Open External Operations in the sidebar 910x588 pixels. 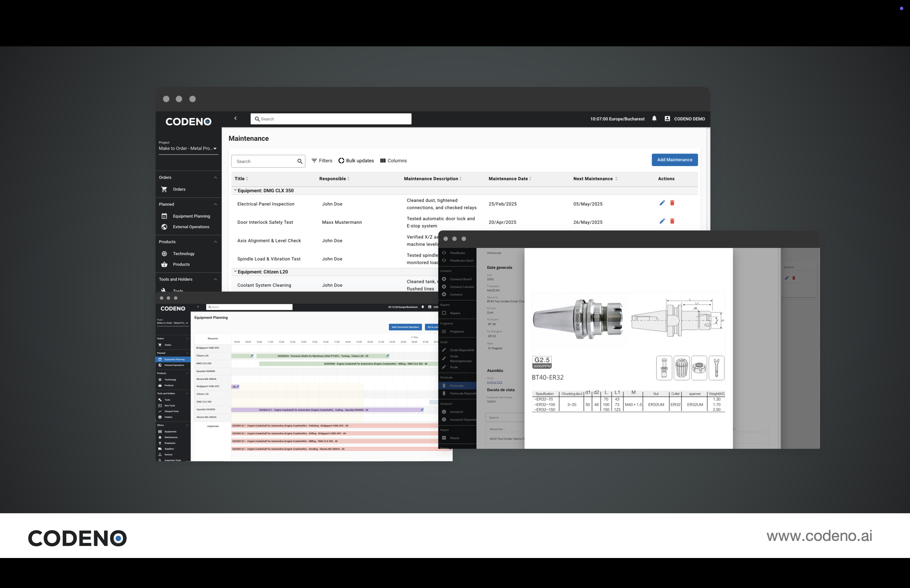tap(191, 227)
